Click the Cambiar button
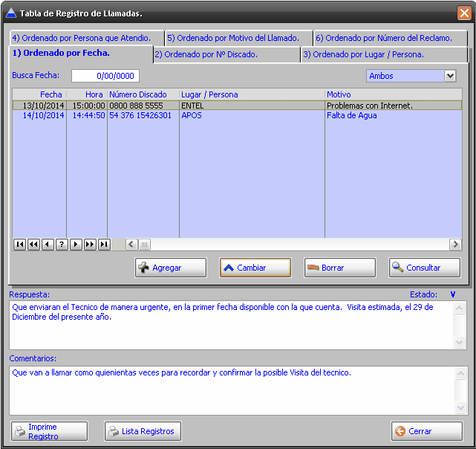This screenshot has height=449, width=476. click(x=255, y=268)
